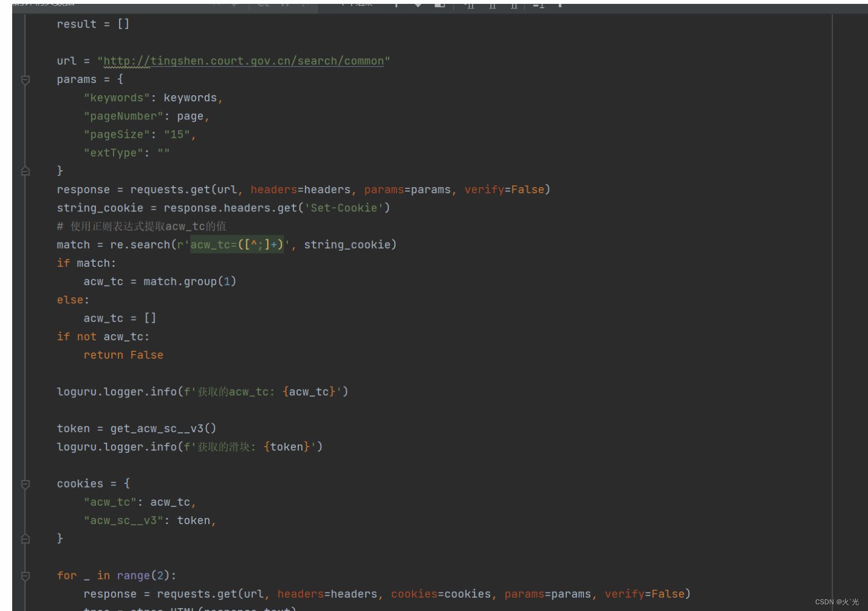
Task: Click the 'token = get_acw_sc__v3()' line
Action: (137, 428)
